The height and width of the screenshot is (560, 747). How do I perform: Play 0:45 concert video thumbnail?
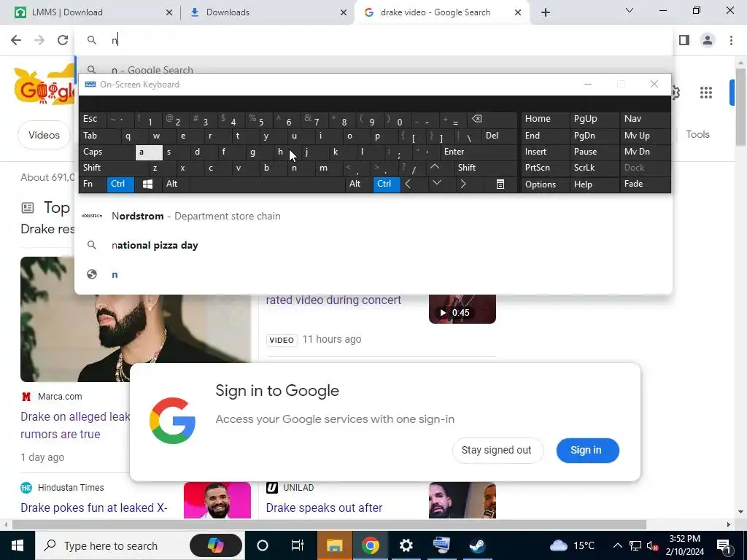pyautogui.click(x=462, y=309)
